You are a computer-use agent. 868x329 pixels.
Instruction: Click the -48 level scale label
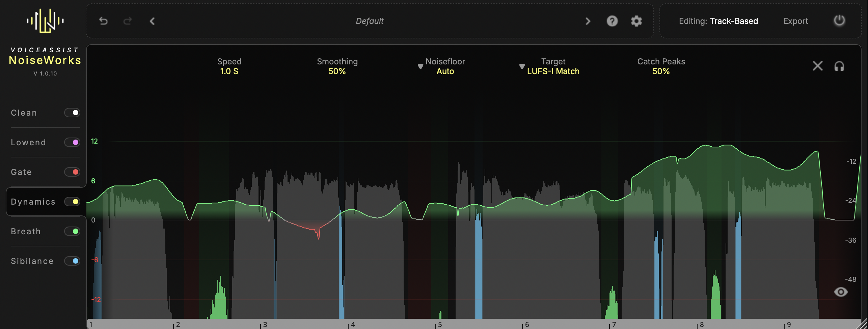click(850, 279)
